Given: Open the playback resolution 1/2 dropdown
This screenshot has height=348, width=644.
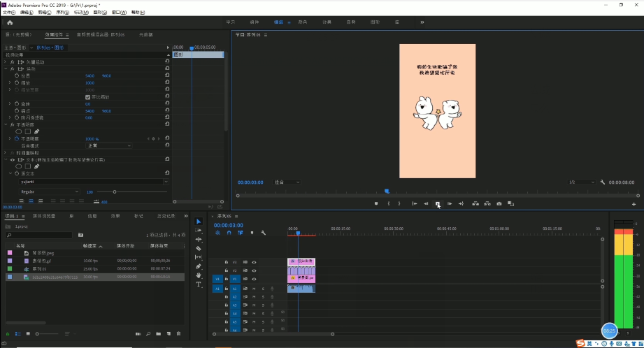Looking at the screenshot, I should pyautogui.click(x=581, y=182).
